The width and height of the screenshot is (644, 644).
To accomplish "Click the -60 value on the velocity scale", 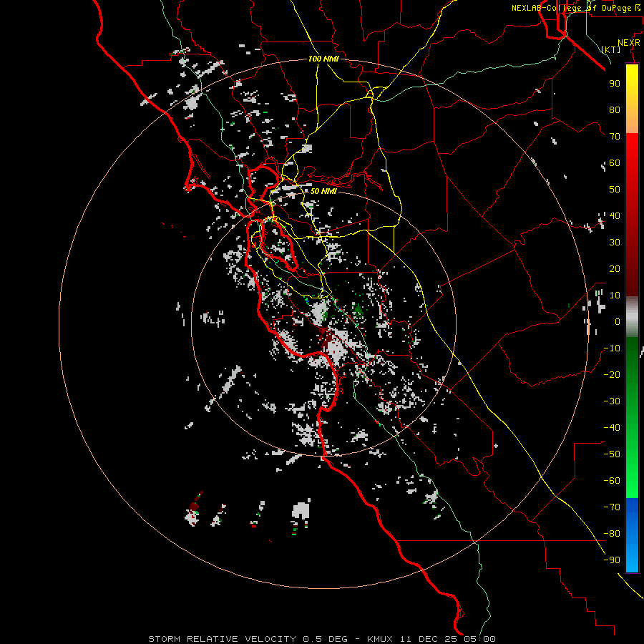I will click(x=612, y=481).
